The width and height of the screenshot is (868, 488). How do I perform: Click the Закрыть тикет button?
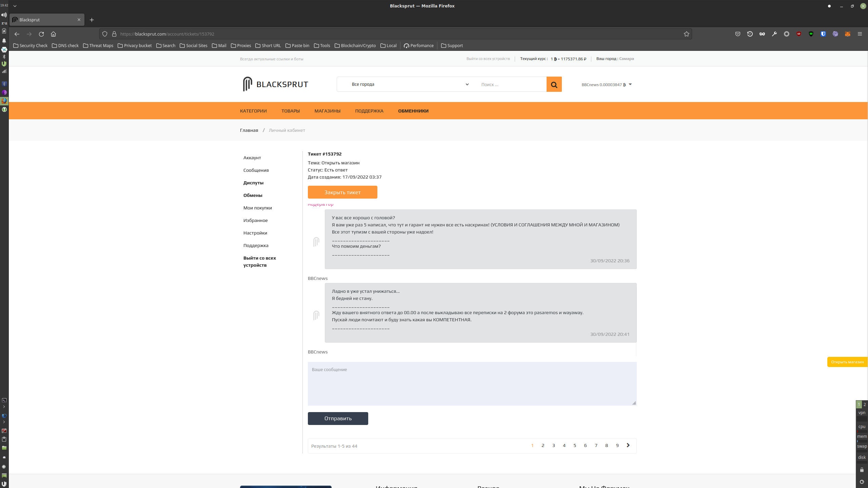point(342,192)
